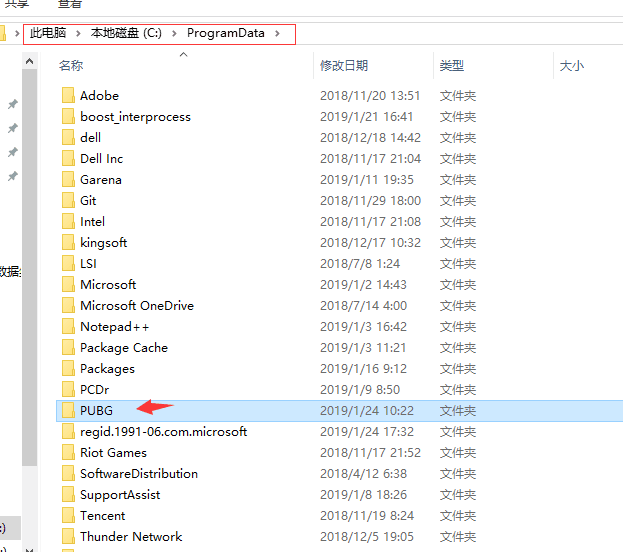Click the Thunder Network folder icon

[68, 537]
